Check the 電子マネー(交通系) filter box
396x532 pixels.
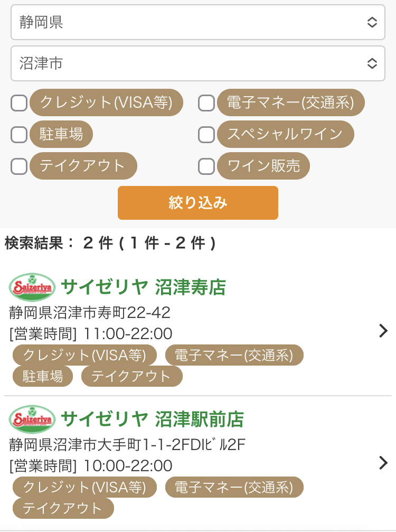pyautogui.click(x=206, y=103)
